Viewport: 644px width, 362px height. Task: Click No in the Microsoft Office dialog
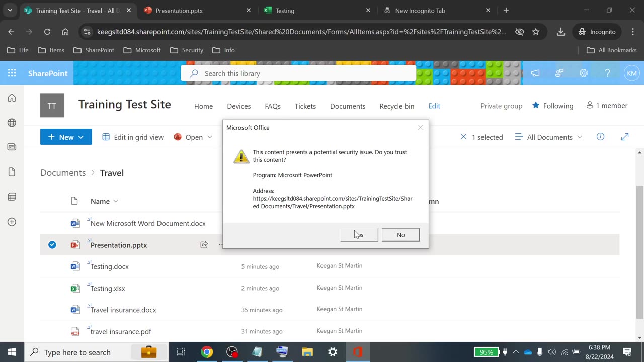coord(400,235)
